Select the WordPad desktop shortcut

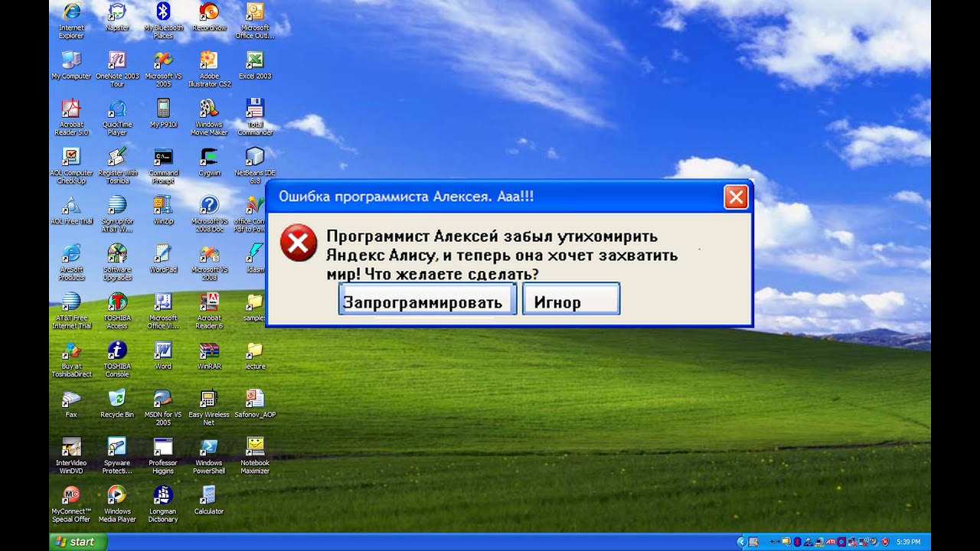(163, 258)
